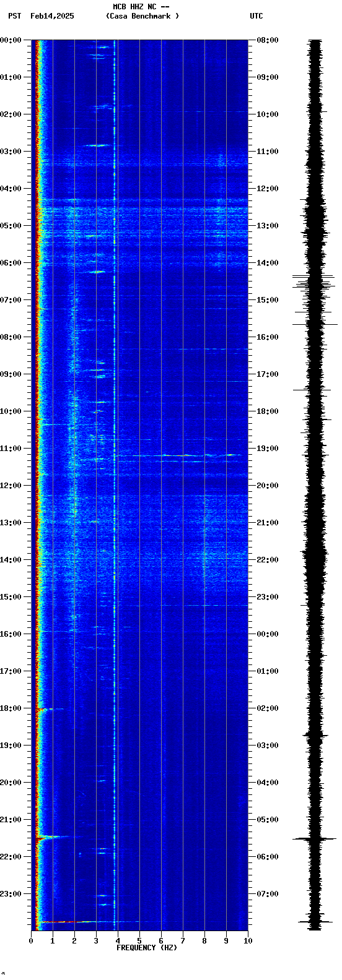Screen dimensions: 342x980
Task: Click the 23:00 PST time tick label
Action: pos(11,894)
